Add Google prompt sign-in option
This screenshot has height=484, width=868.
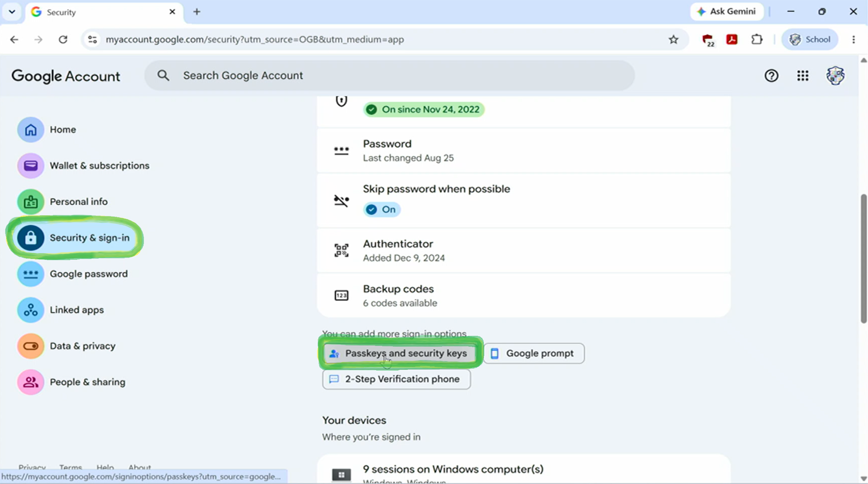click(x=534, y=353)
